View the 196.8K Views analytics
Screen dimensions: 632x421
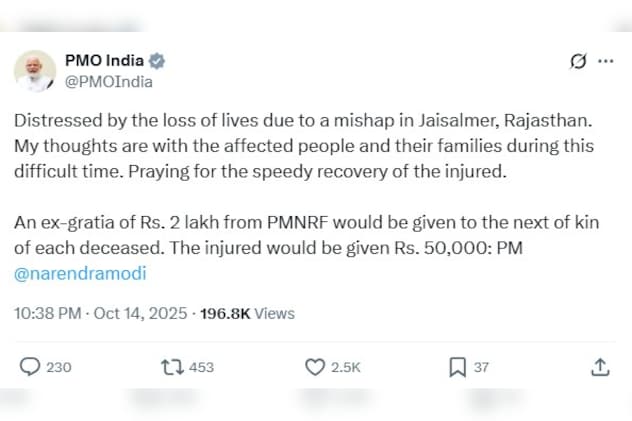(247, 313)
